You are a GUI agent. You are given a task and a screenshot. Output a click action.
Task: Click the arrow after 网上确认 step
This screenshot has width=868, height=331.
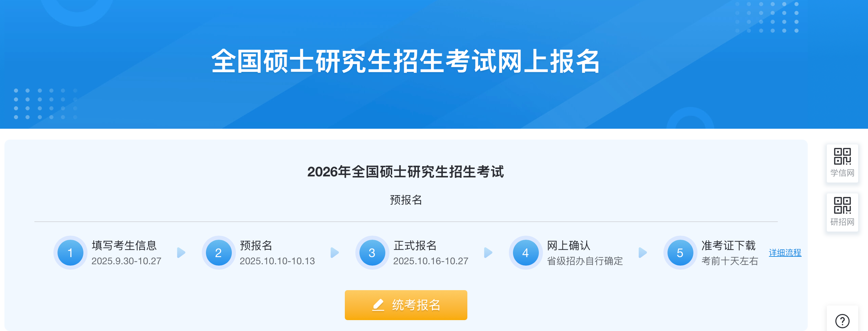(x=642, y=253)
